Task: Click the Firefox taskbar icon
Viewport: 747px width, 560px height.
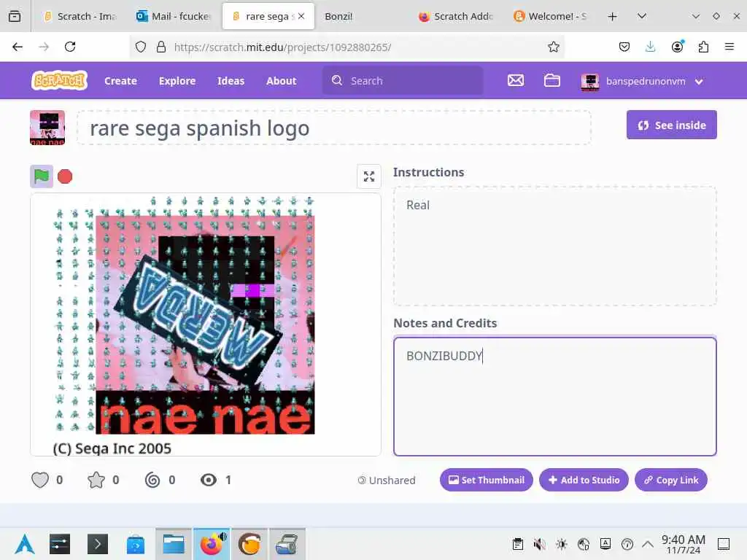Action: (212, 544)
